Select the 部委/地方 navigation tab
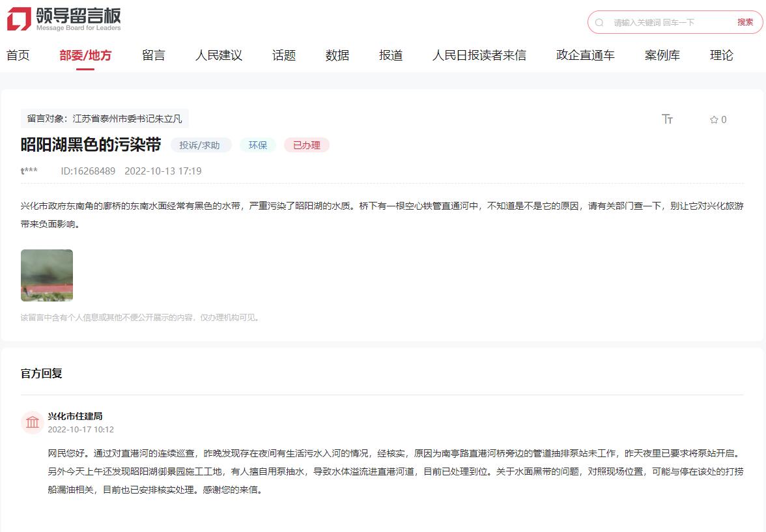The image size is (766, 532). pyautogui.click(x=85, y=55)
